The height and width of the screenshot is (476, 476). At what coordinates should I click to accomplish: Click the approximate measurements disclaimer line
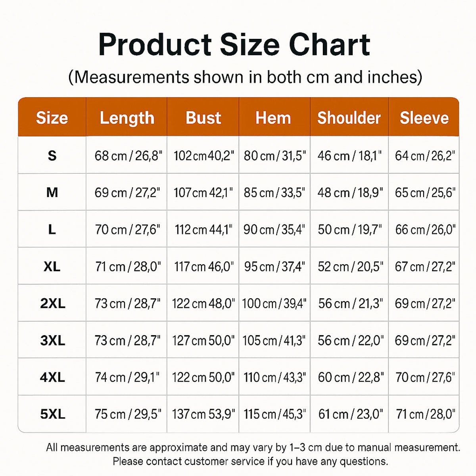(253, 447)
